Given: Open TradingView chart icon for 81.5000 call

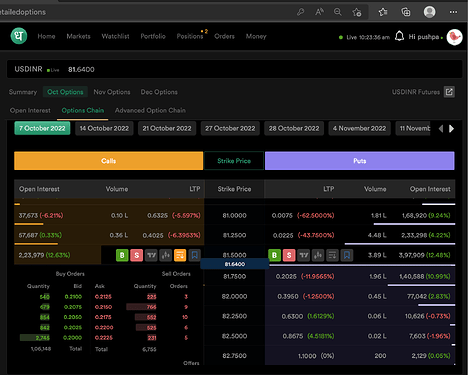Looking at the screenshot, I should pos(151,255).
